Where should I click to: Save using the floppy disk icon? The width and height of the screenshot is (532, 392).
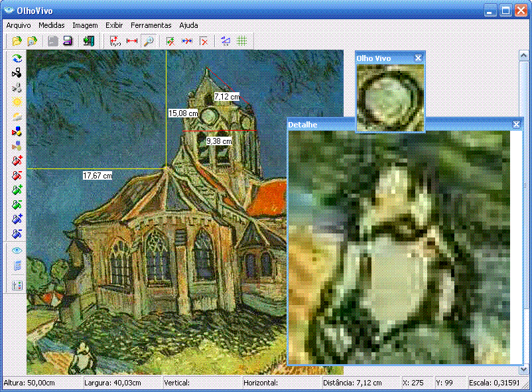(x=68, y=41)
